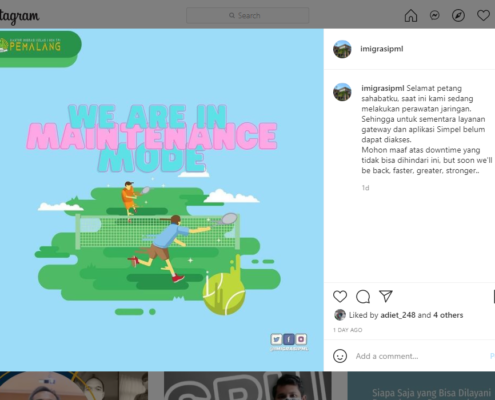Open the Messenger direct messages icon

coord(435,15)
